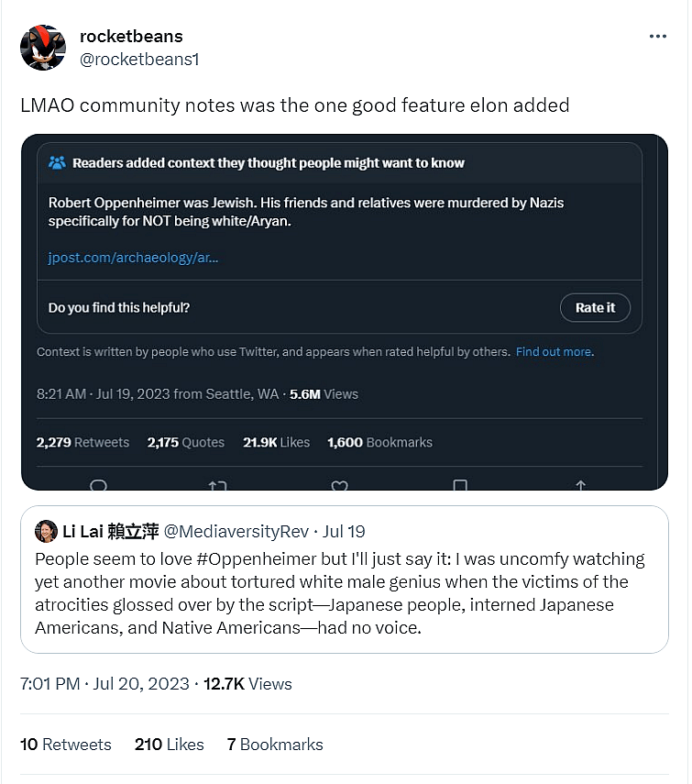Open the @rocketbeans1 handle
The height and width of the screenshot is (784, 692).
(x=139, y=59)
